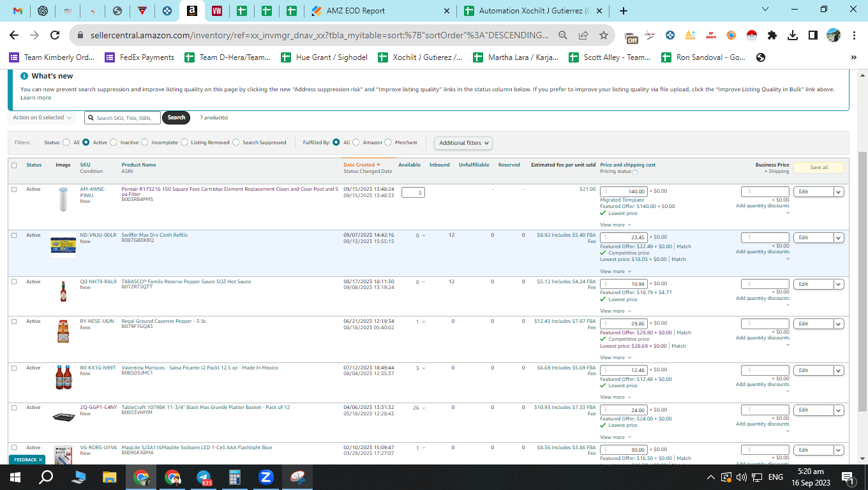Viewport: 868px width, 490px height.
Task: Open the Valentina Mariscos product thumbnail
Action: pos(63,379)
